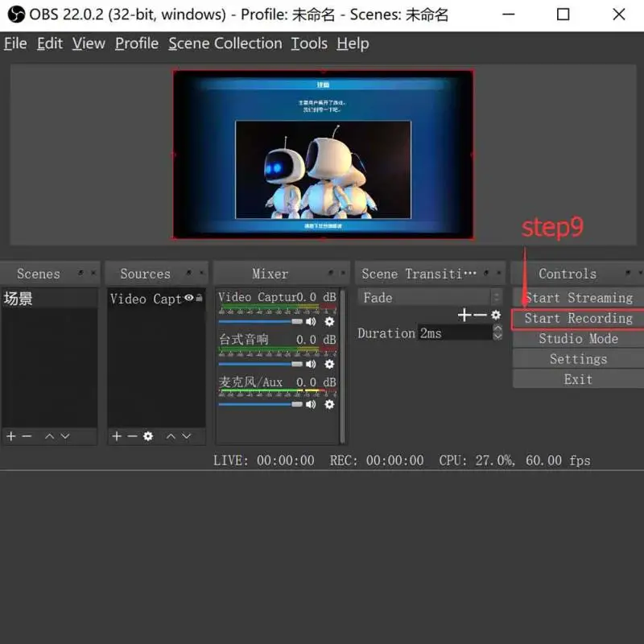The height and width of the screenshot is (644, 644).
Task: Undock the Scene Transitions panel float icon
Action: pos(486,273)
